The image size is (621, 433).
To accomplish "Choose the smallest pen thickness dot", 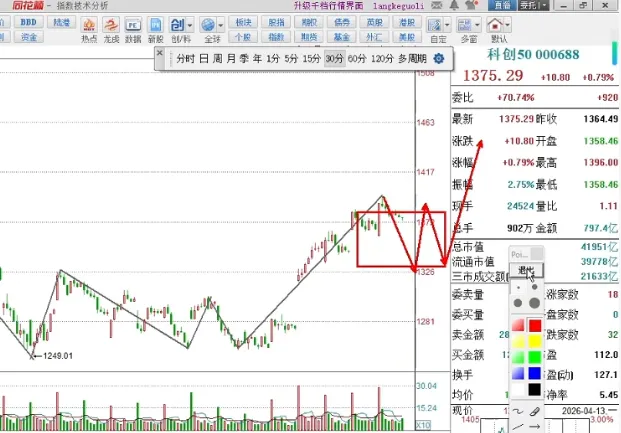I will pyautogui.click(x=518, y=288).
